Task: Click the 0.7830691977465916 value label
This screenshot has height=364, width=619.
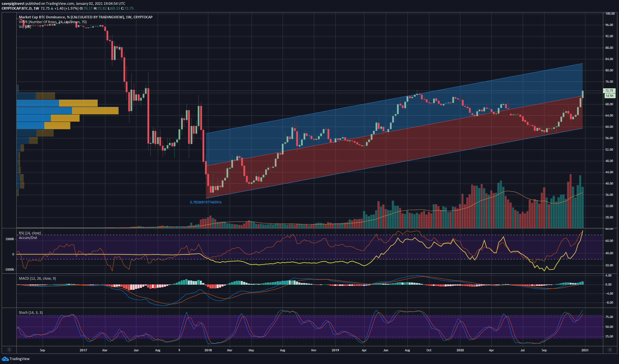Action: tap(206, 202)
